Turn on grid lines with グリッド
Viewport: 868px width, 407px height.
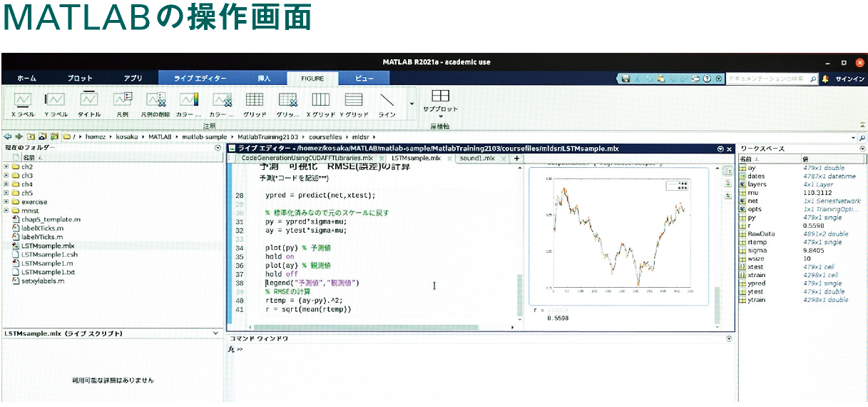click(255, 104)
